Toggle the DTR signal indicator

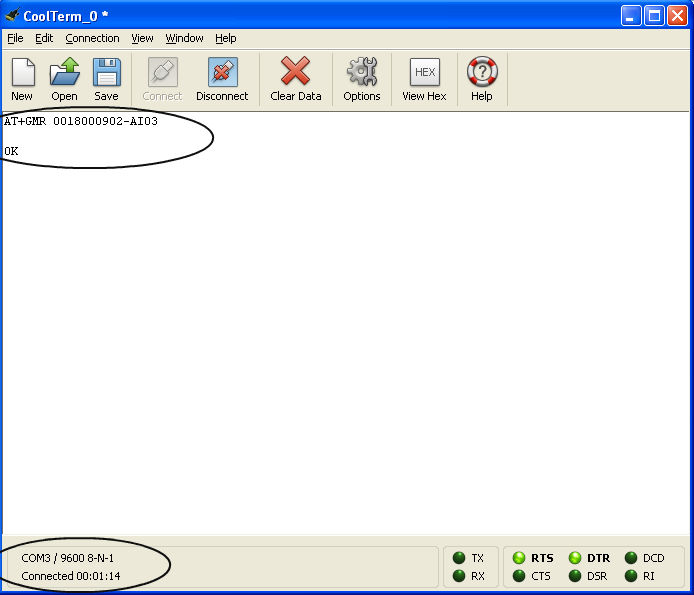576,558
